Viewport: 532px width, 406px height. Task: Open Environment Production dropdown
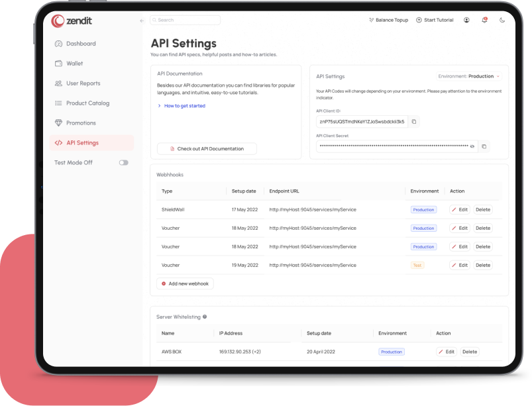468,76
